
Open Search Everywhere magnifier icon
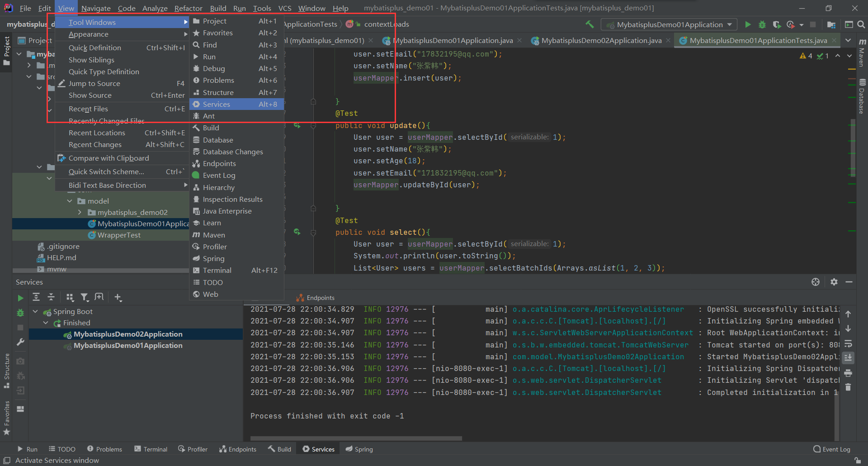[x=861, y=24]
